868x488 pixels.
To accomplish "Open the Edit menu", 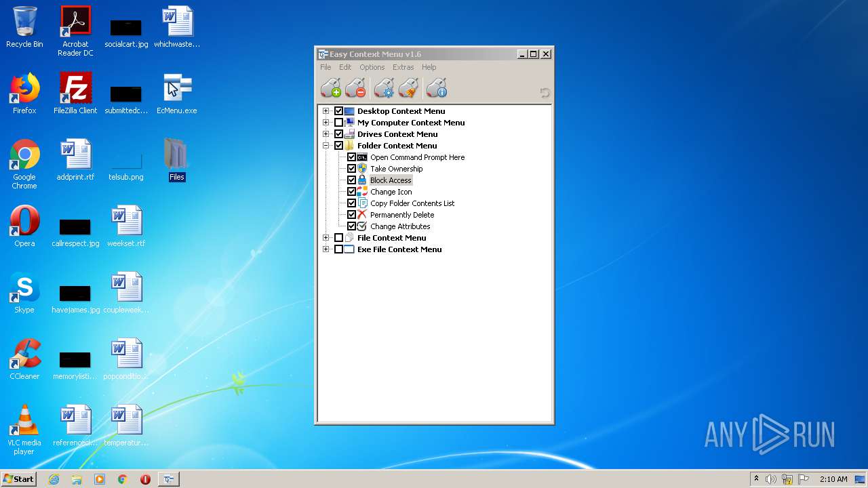I will pos(345,67).
